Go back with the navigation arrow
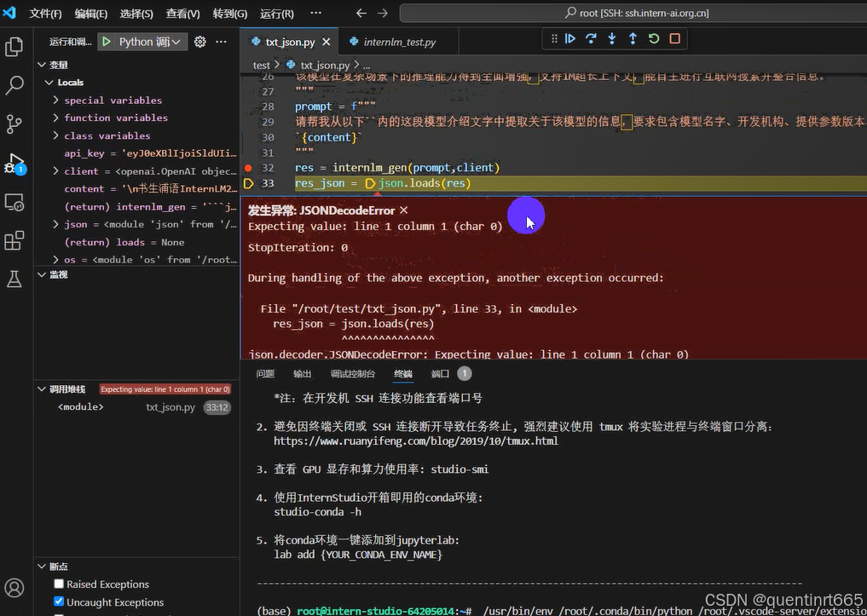Screen dimensions: 867x616 pyautogui.click(x=361, y=13)
